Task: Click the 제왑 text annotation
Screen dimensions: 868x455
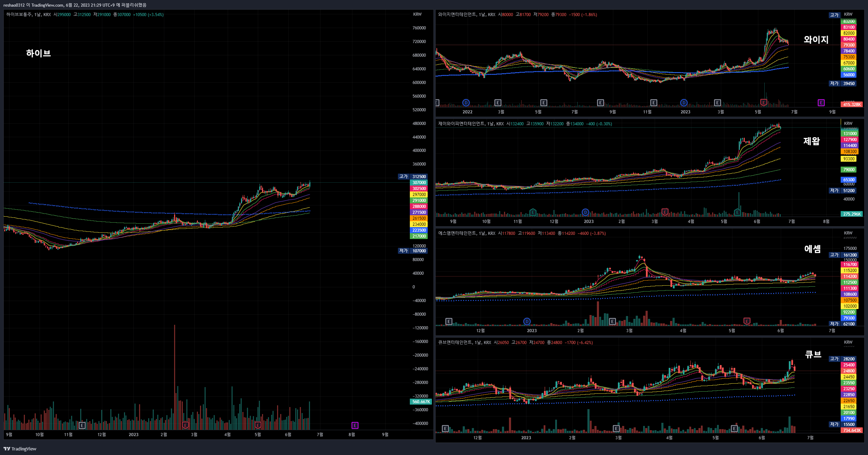Action: pyautogui.click(x=812, y=141)
